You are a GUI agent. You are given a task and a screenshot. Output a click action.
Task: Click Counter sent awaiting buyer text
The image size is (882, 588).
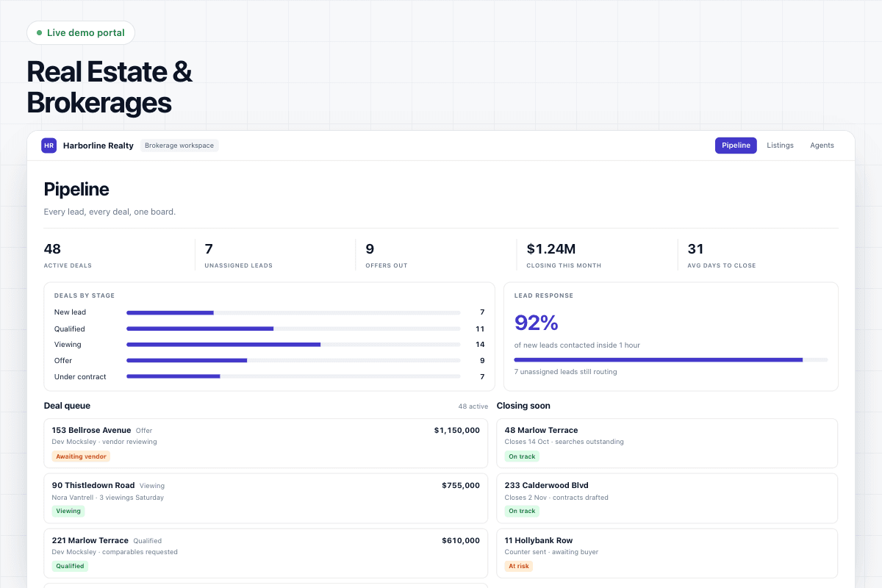(x=552, y=552)
